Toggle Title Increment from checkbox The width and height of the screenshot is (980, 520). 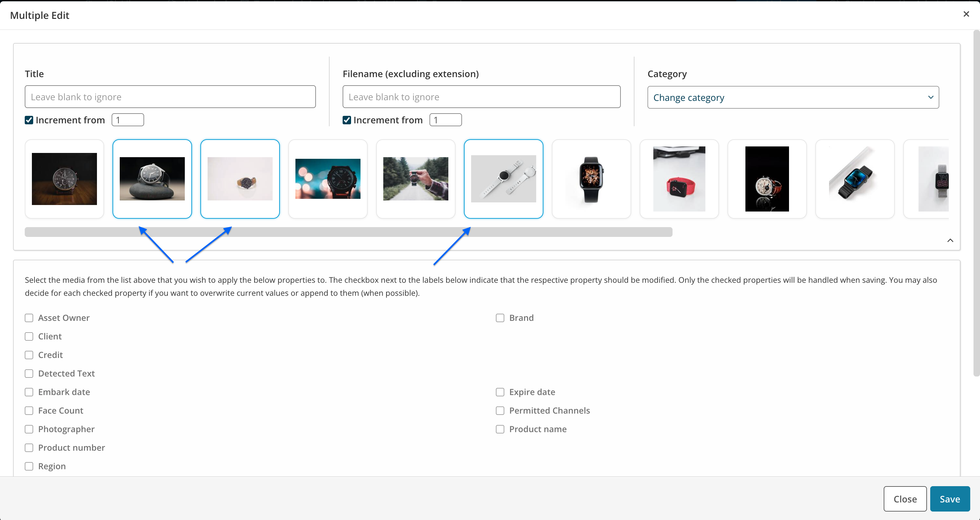pos(29,120)
